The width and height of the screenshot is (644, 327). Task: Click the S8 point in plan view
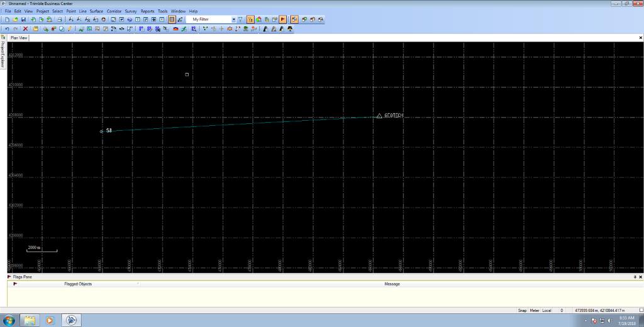[102, 131]
